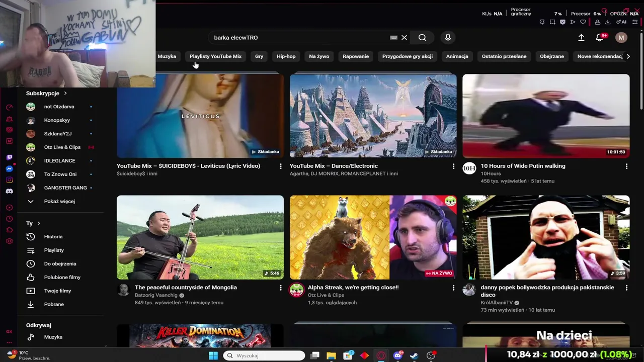Viewport: 644px width, 362px height.
Task: Open the Otz Live & Clips live channel
Action: point(62,147)
